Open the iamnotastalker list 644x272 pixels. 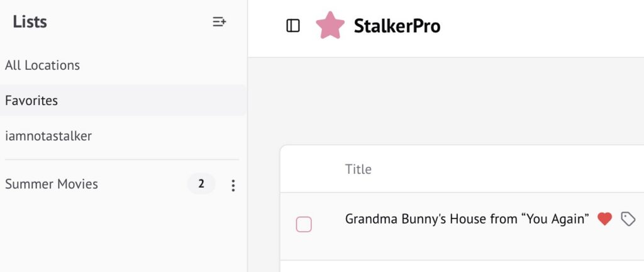tap(48, 136)
